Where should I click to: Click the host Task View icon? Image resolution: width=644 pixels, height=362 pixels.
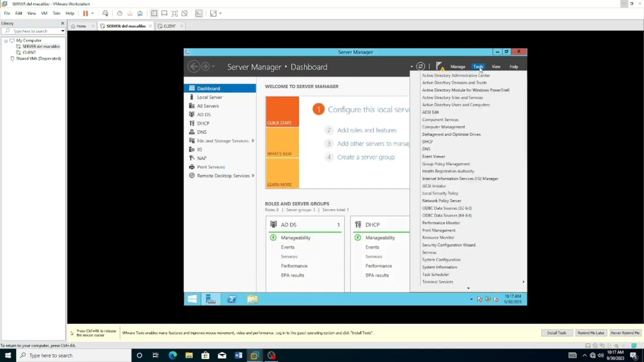(155, 355)
